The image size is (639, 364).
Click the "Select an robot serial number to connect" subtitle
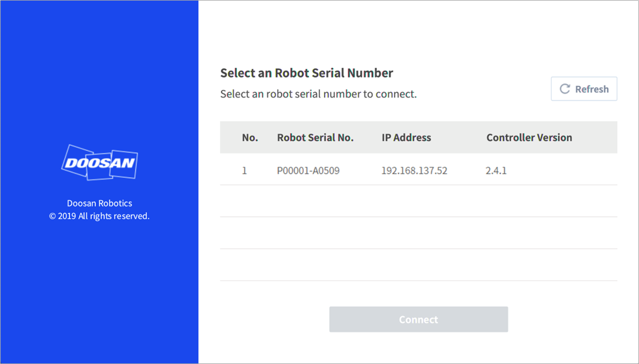click(x=318, y=94)
